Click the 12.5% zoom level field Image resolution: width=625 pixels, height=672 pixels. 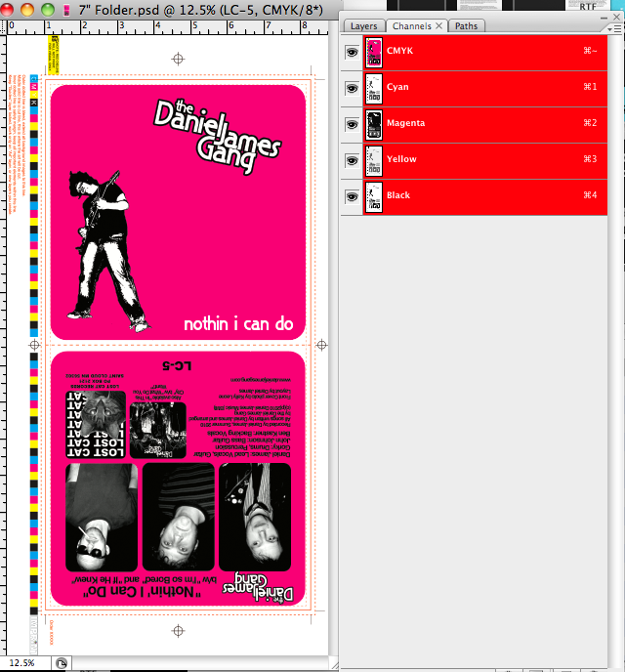click(x=21, y=663)
